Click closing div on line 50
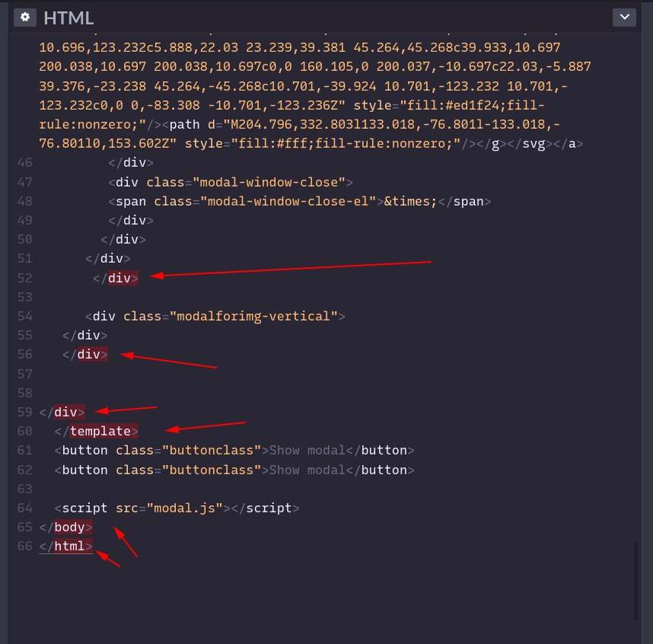The image size is (653, 644). pos(123,240)
